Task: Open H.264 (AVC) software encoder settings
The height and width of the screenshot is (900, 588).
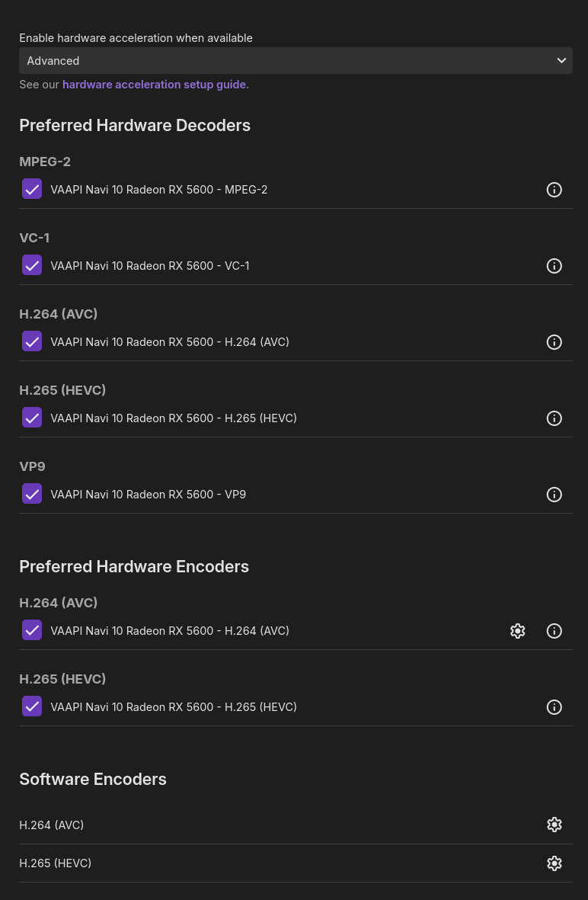Action: [554, 825]
